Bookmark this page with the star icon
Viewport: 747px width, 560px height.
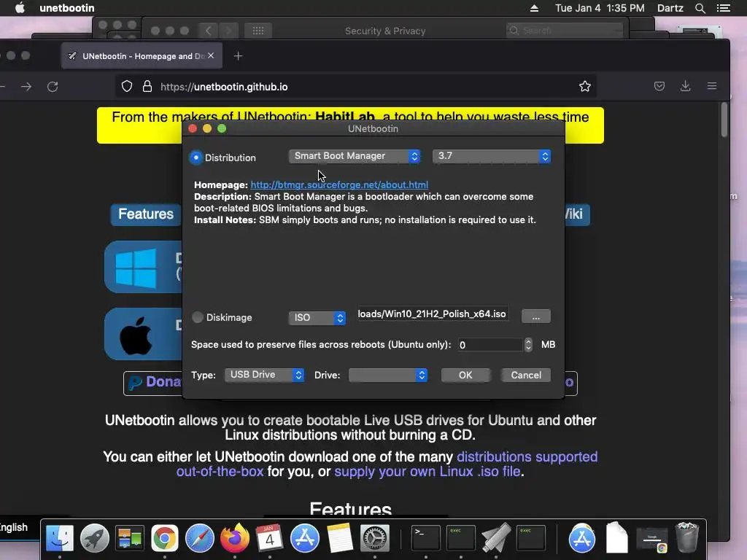point(585,86)
